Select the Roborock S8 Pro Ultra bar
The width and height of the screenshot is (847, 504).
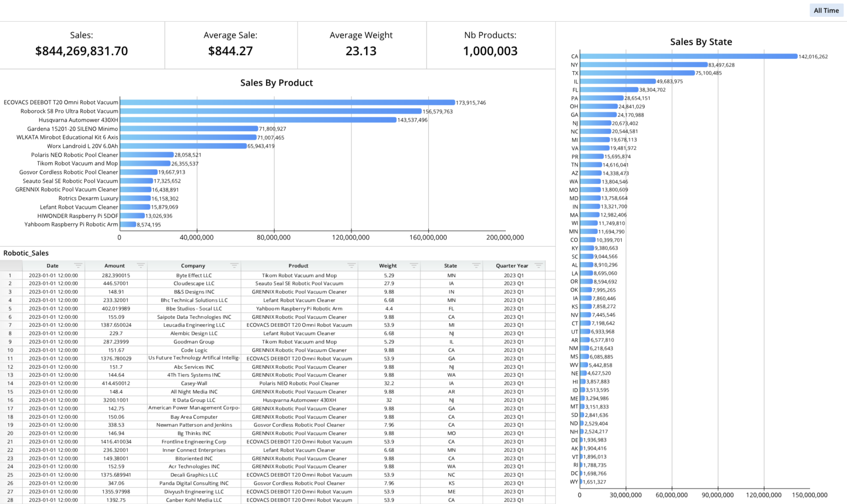(270, 111)
